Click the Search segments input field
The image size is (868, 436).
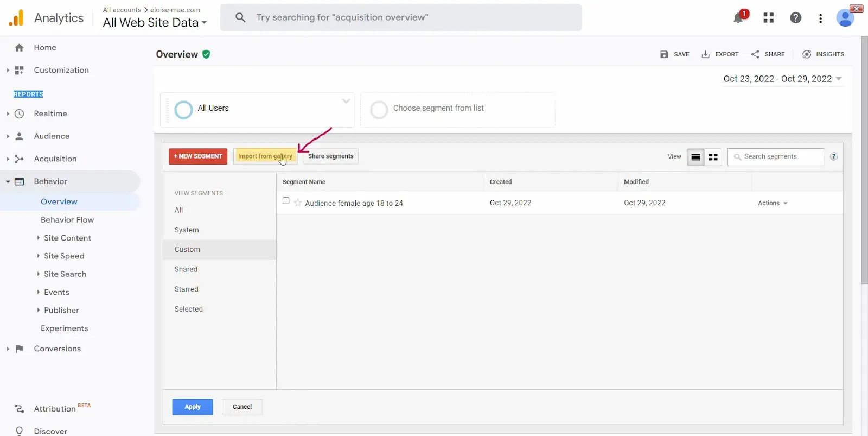coord(780,157)
